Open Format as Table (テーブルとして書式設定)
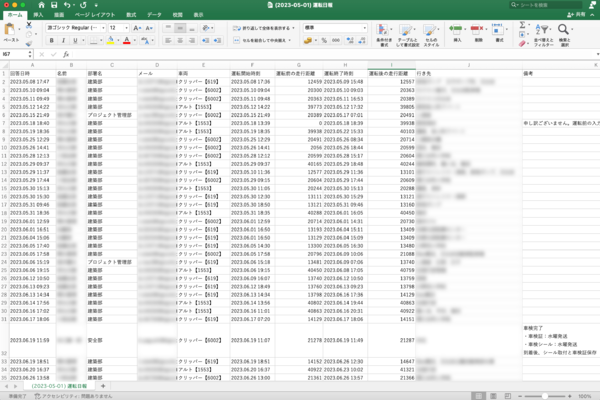 [x=408, y=35]
